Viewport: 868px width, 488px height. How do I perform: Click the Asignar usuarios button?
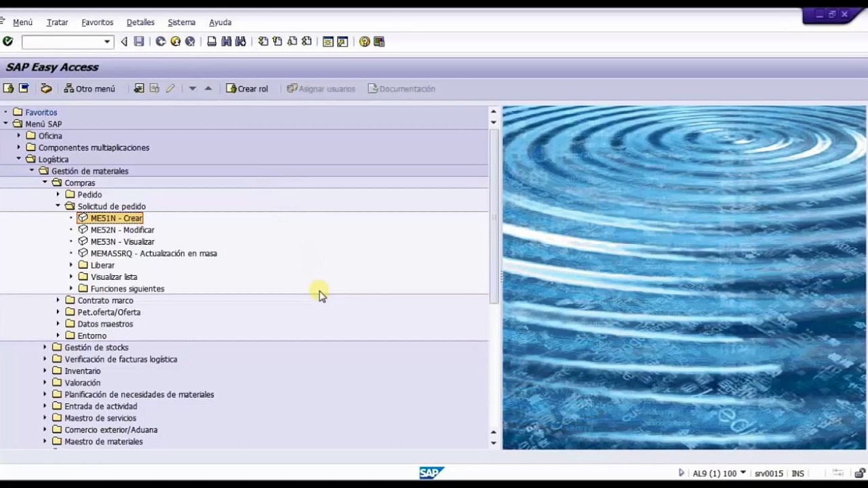tap(321, 89)
